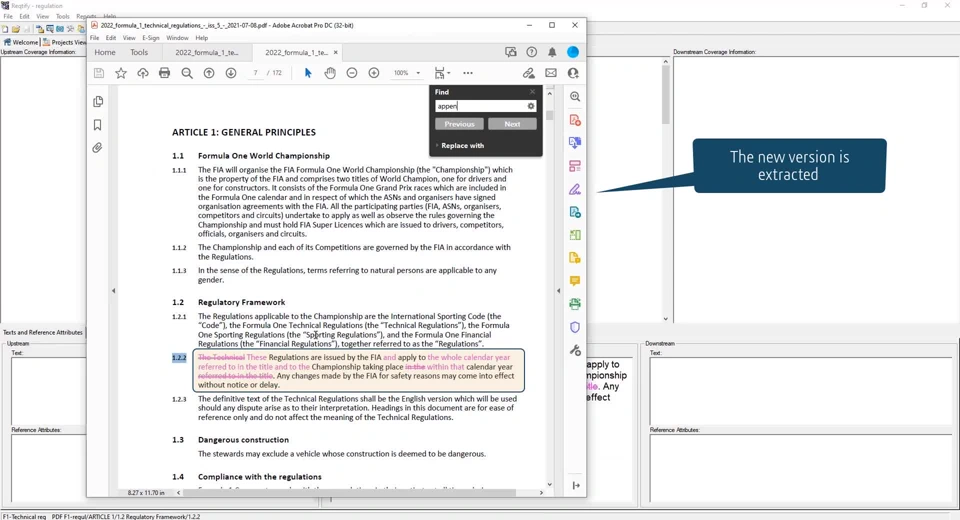Open the Reqtify Tools menu

tap(62, 17)
